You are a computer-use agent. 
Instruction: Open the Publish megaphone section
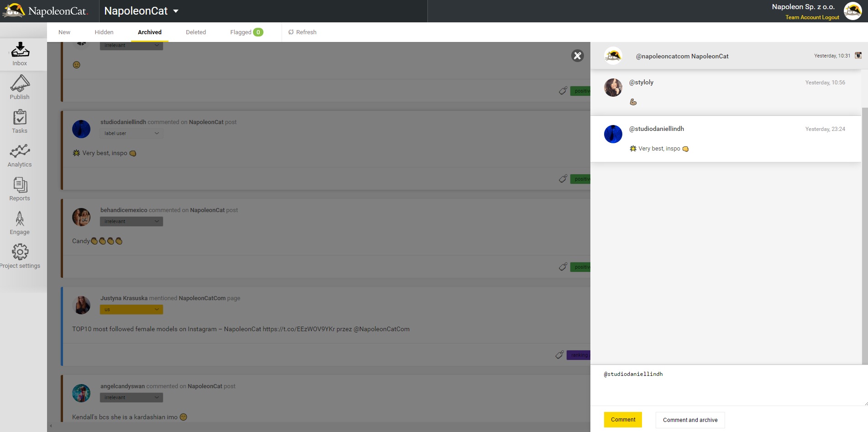pos(20,88)
